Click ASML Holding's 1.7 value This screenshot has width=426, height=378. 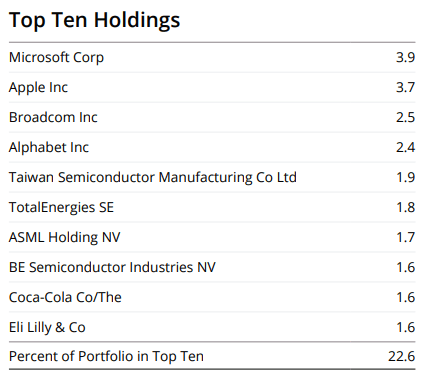click(x=406, y=237)
